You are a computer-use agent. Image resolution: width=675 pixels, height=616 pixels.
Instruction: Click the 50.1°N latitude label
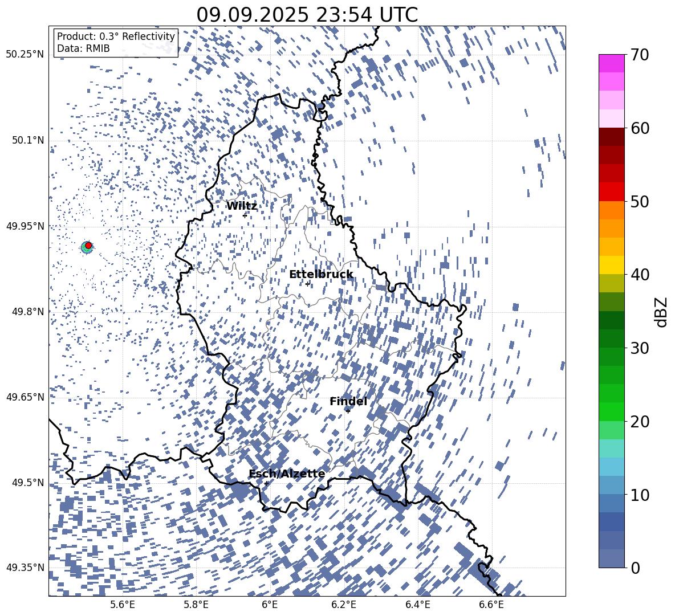coord(28,140)
